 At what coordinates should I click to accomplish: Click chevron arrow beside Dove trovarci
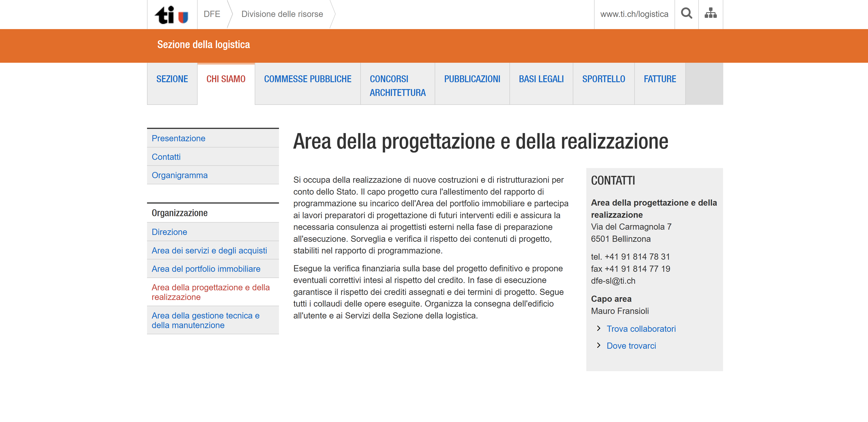pos(598,345)
